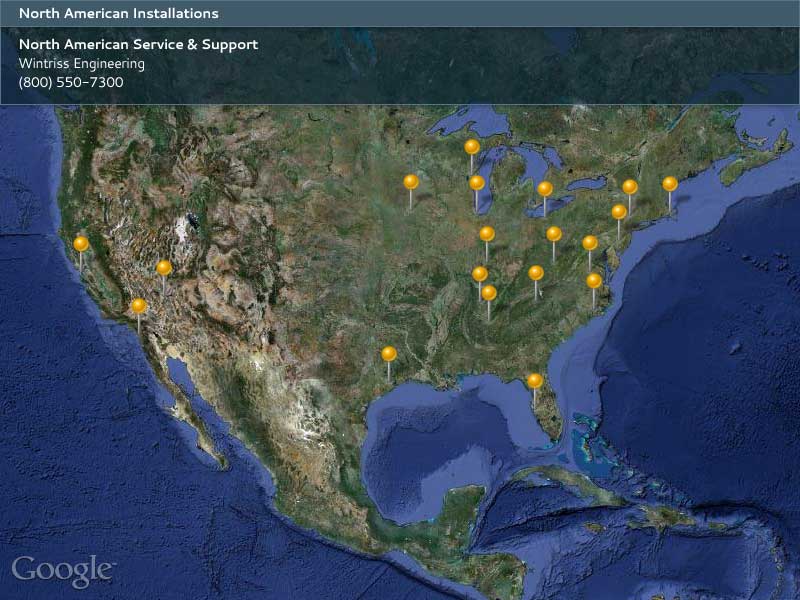
Task: Click the Wintriss Engineering text
Action: click(x=82, y=64)
